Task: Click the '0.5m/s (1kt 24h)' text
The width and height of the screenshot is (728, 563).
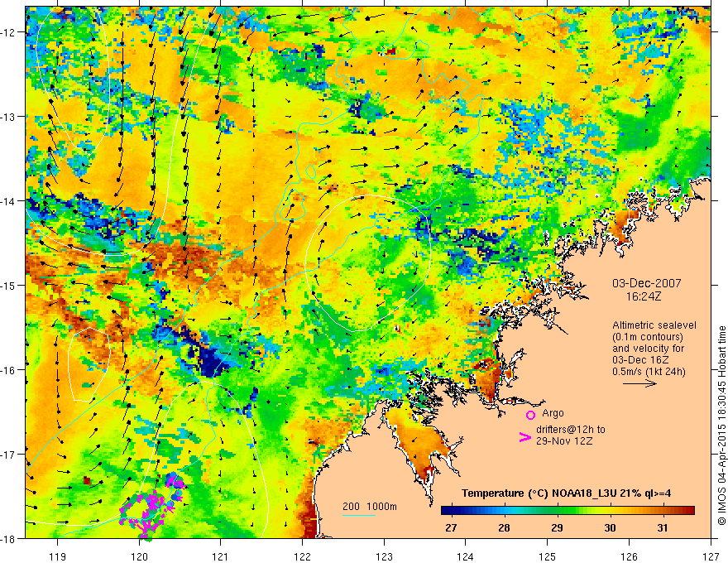Action: (x=649, y=371)
